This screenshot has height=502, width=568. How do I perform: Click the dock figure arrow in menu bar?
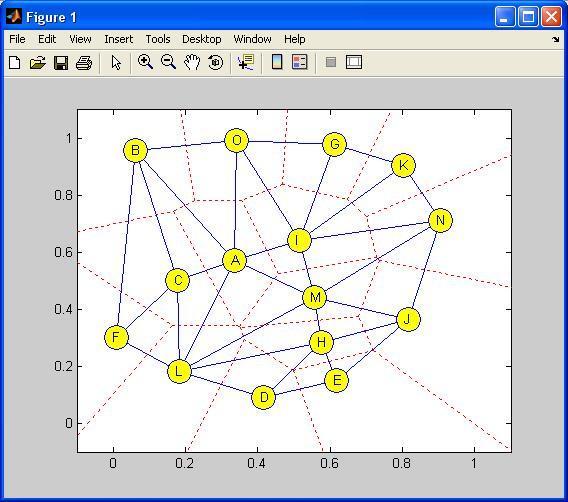click(556, 39)
